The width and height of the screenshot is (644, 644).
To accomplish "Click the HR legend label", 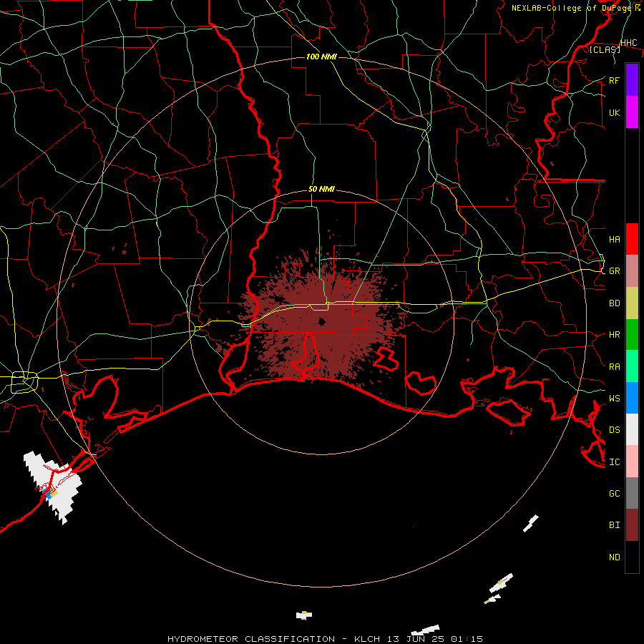I will [x=614, y=335].
